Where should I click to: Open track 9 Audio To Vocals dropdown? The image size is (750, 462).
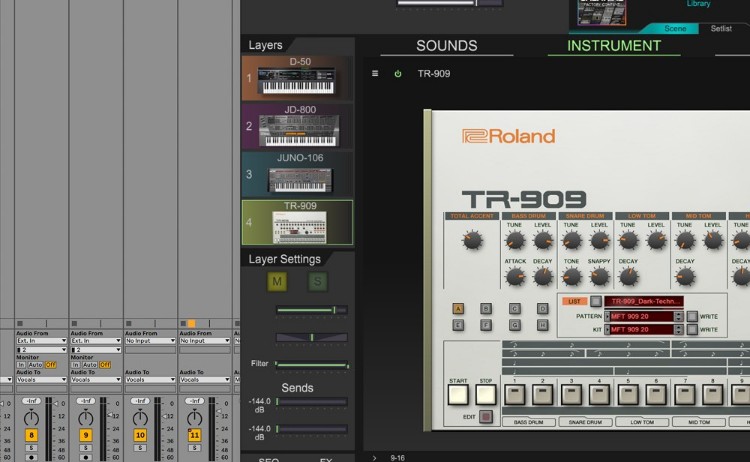coord(96,380)
